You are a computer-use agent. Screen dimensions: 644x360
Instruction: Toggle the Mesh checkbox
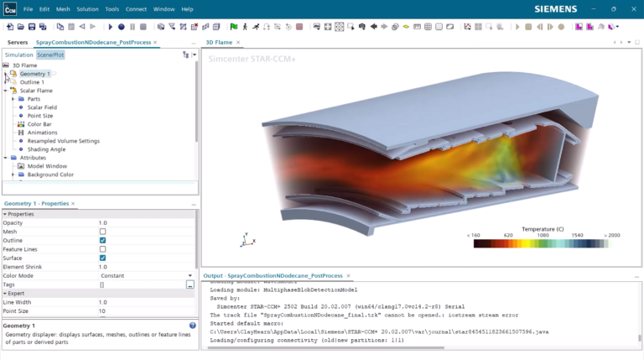pos(102,232)
